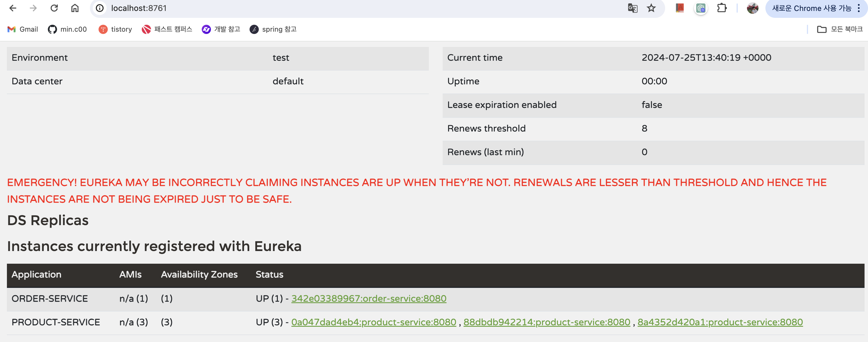Select the Renews threshold value 8
The height and width of the screenshot is (342, 868).
(644, 128)
